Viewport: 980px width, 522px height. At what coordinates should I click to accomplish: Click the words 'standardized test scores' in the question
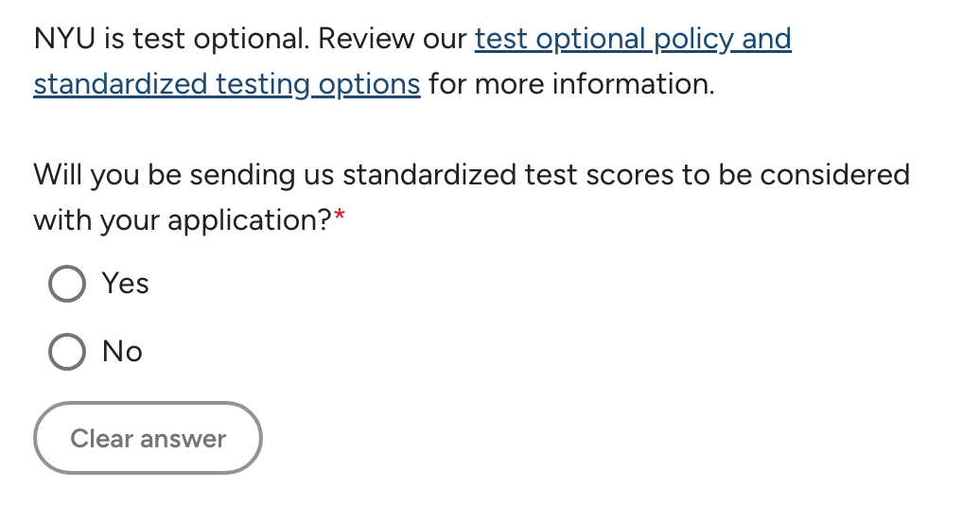coord(502,176)
